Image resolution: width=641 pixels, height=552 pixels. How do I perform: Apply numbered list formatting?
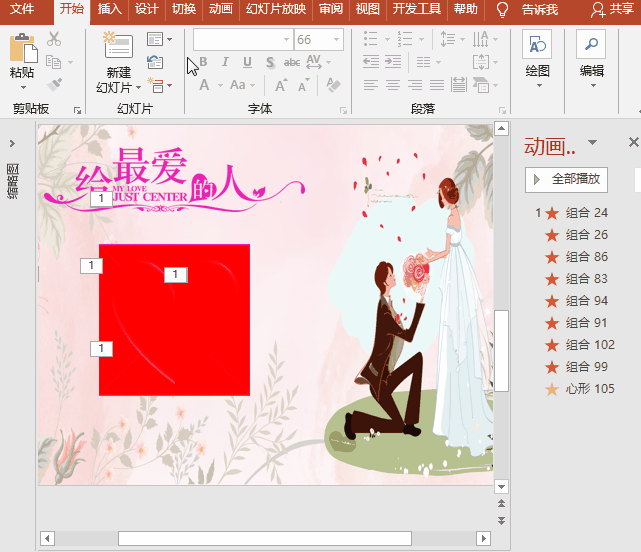pos(405,39)
